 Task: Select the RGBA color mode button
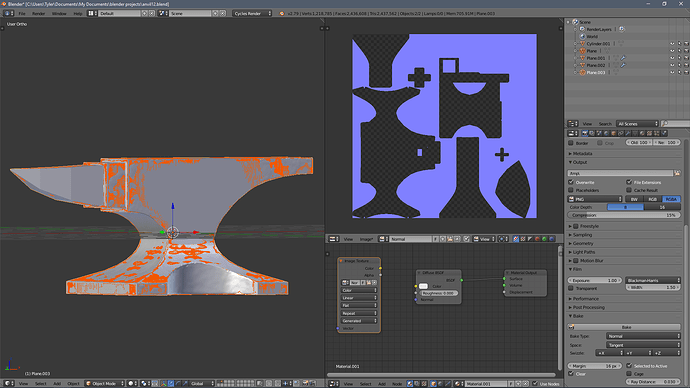tap(671, 199)
